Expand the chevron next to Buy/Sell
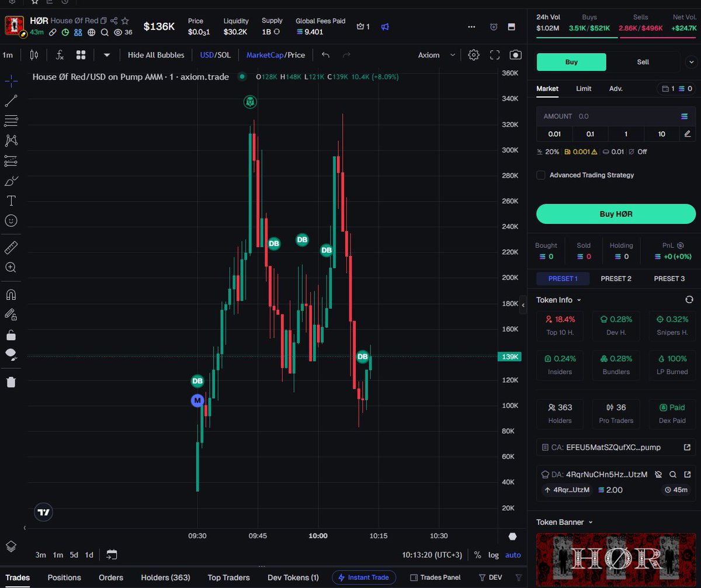This screenshot has width=701, height=588. click(691, 62)
